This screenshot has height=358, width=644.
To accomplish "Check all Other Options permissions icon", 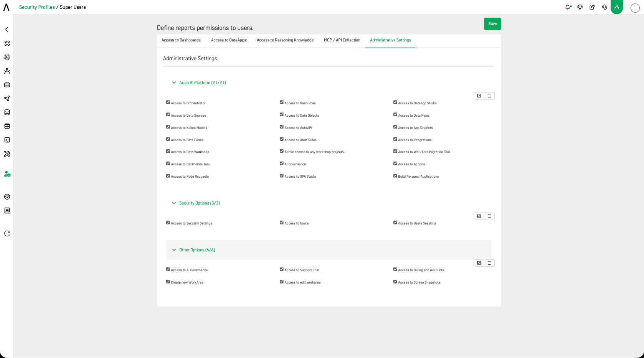I will [x=479, y=263].
